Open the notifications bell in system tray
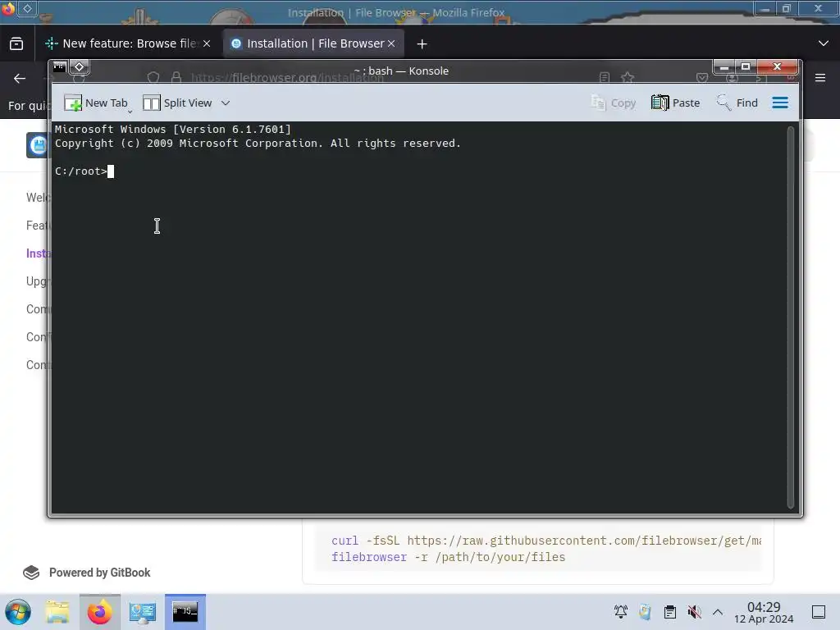 pyautogui.click(x=621, y=612)
